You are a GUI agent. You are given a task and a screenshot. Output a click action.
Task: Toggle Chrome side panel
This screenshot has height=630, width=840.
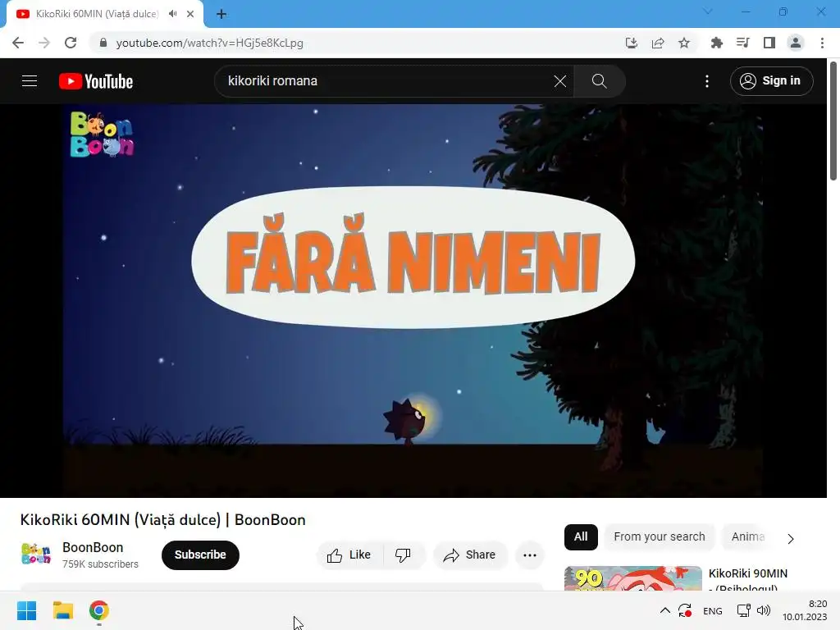769,43
